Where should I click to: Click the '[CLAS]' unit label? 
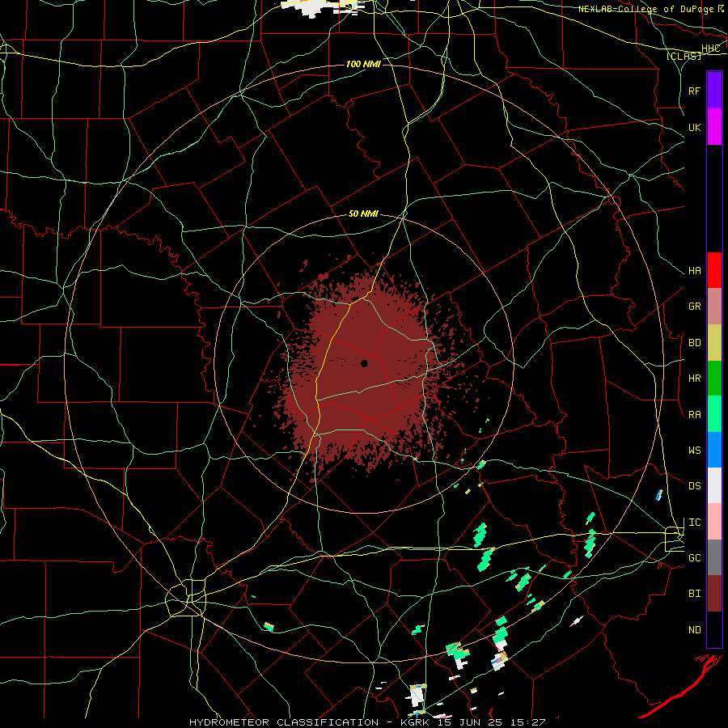[684, 56]
